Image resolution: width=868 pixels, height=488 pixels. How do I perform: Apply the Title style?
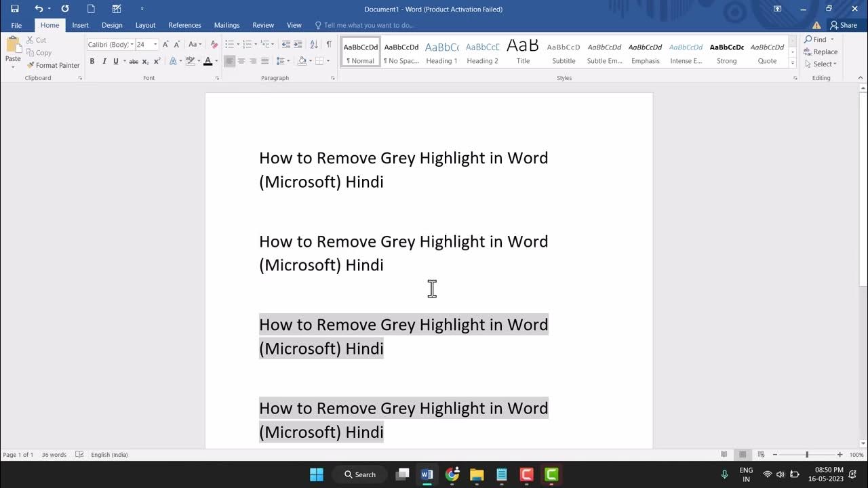click(x=523, y=53)
